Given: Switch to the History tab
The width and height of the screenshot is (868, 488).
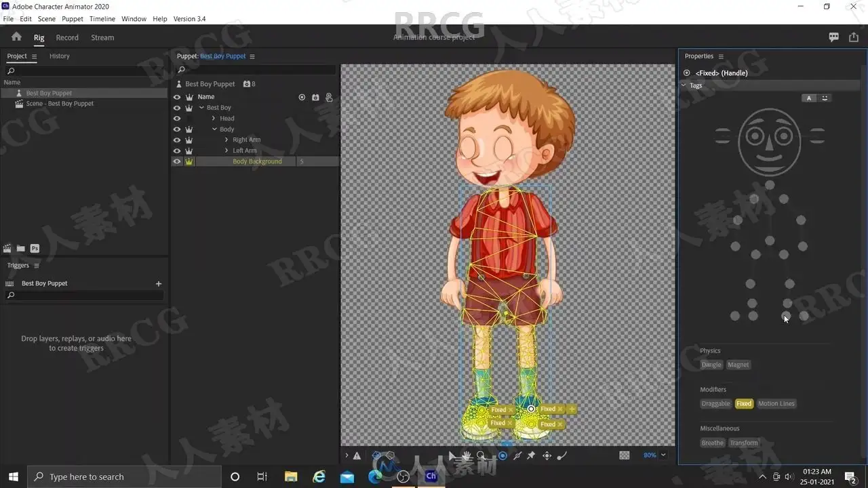Looking at the screenshot, I should pyautogui.click(x=60, y=56).
